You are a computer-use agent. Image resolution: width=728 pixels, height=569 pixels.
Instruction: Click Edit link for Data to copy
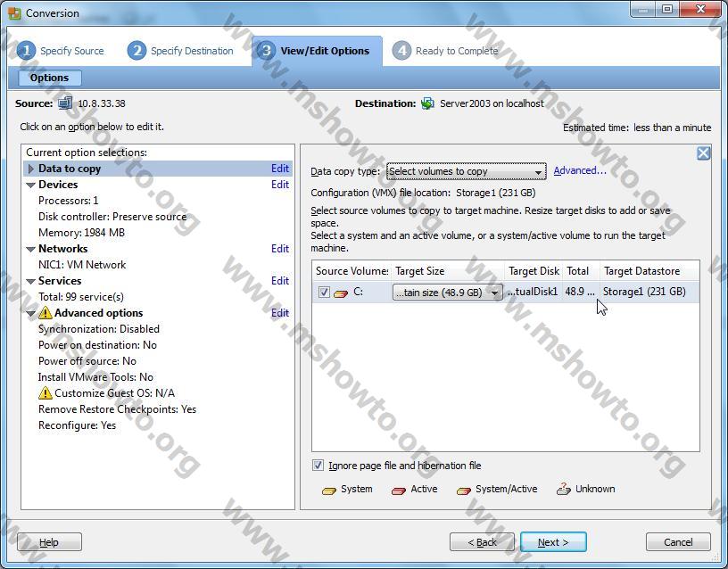point(280,169)
